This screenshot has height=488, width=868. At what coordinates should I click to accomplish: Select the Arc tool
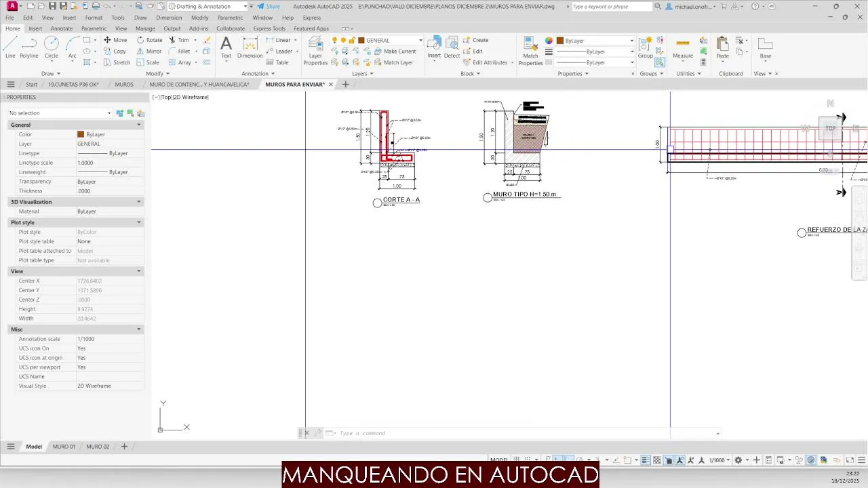click(72, 47)
